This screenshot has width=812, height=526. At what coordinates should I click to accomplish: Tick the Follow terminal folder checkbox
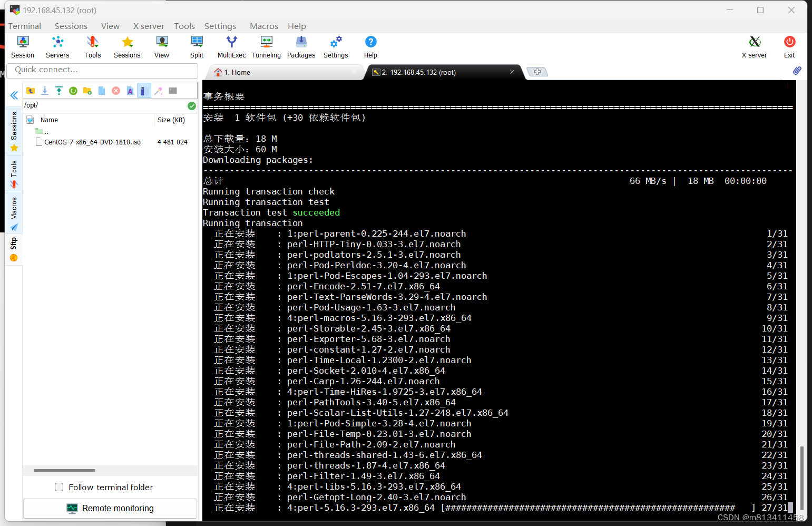tap(59, 487)
